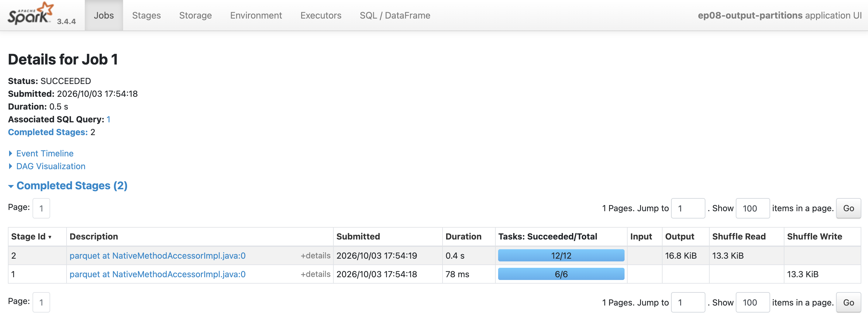Switch to SQL / DataFrame tab

click(x=395, y=16)
